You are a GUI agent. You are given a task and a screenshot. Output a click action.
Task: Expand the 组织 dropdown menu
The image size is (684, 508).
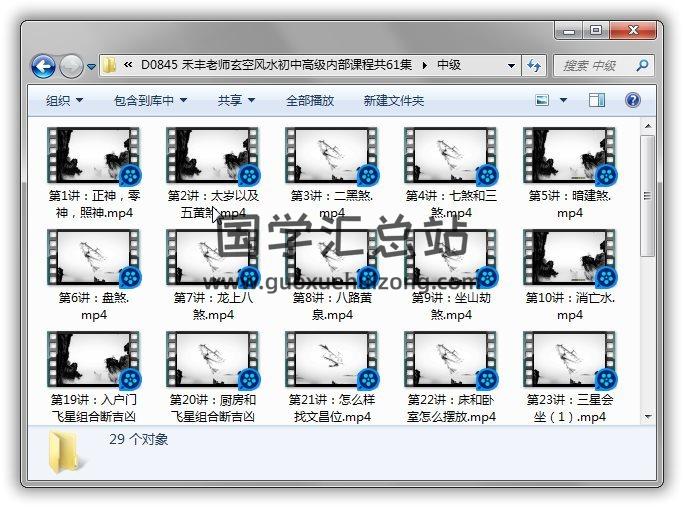[x=64, y=101]
